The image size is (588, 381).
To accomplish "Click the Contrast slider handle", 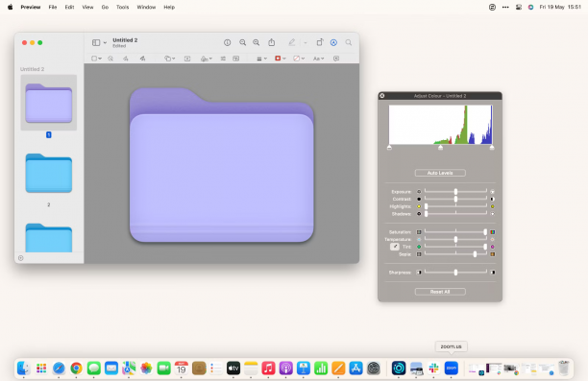I will pos(455,199).
